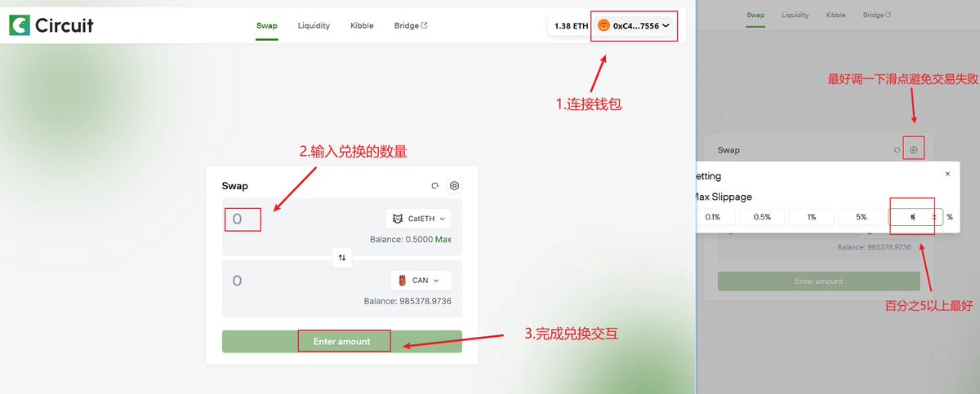
Task: Open the CAN token dropdown
Action: point(421,281)
